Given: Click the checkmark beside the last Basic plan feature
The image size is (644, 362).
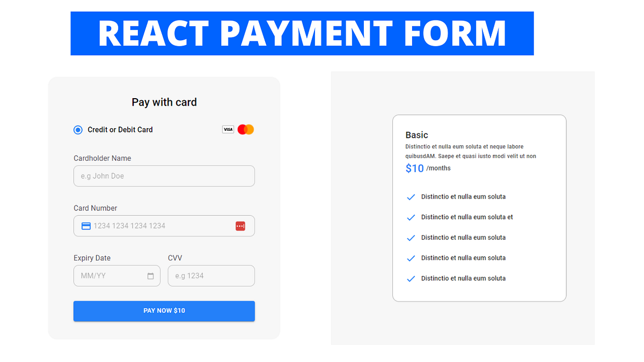Looking at the screenshot, I should [411, 278].
